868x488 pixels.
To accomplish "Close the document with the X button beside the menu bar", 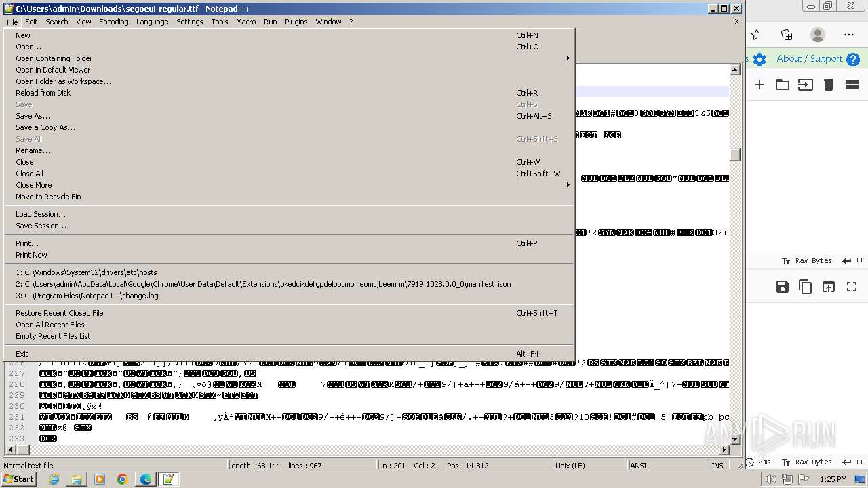I will click(736, 22).
